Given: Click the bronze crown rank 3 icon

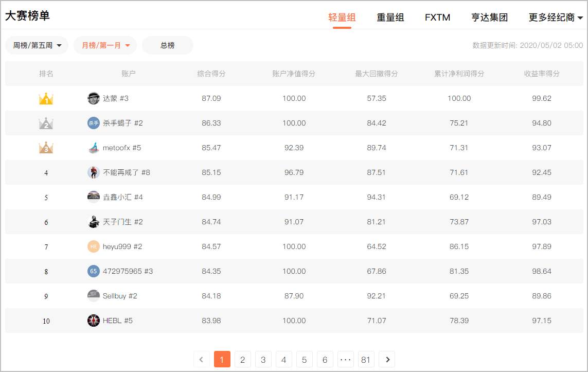Looking at the screenshot, I should pos(46,148).
